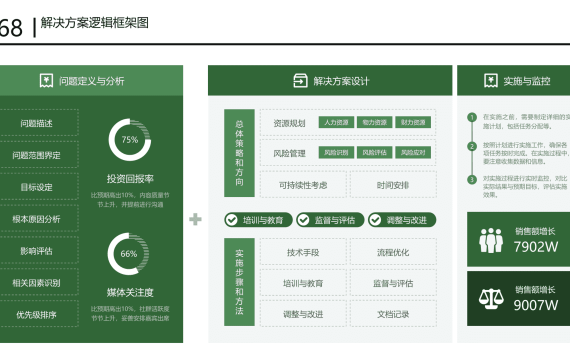
Task: Click the 问题定义与分析 header title
Action: pyautogui.click(x=92, y=81)
